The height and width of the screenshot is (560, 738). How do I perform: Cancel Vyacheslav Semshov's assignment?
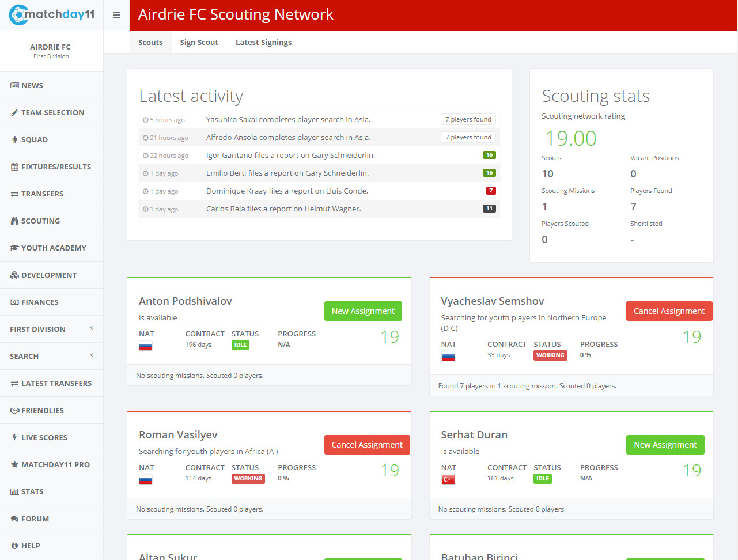(669, 311)
